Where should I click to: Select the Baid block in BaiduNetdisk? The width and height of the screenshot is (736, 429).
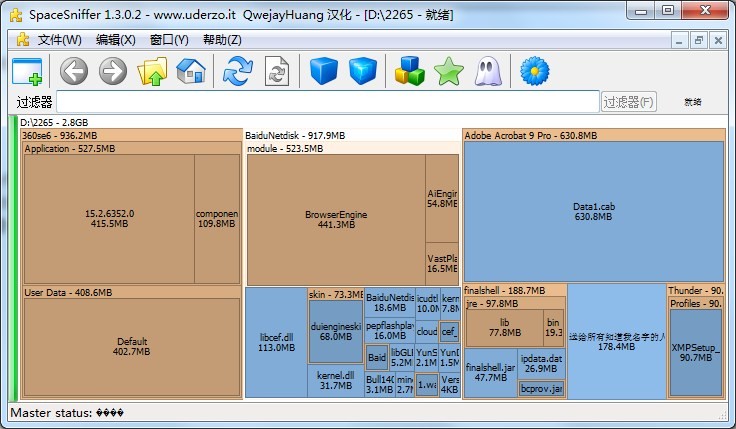pos(377,358)
